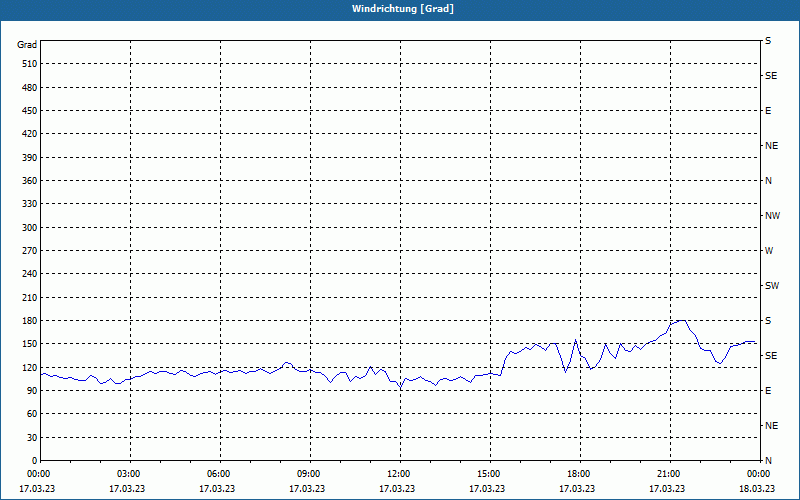
Task: Click the 510 value on the degree axis
Action: tap(30, 64)
